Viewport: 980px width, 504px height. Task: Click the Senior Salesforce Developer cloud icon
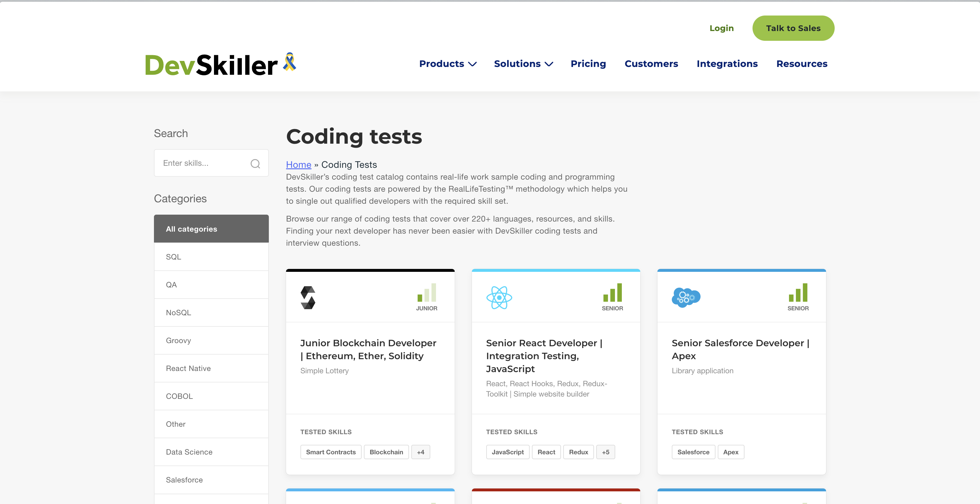tap(686, 297)
